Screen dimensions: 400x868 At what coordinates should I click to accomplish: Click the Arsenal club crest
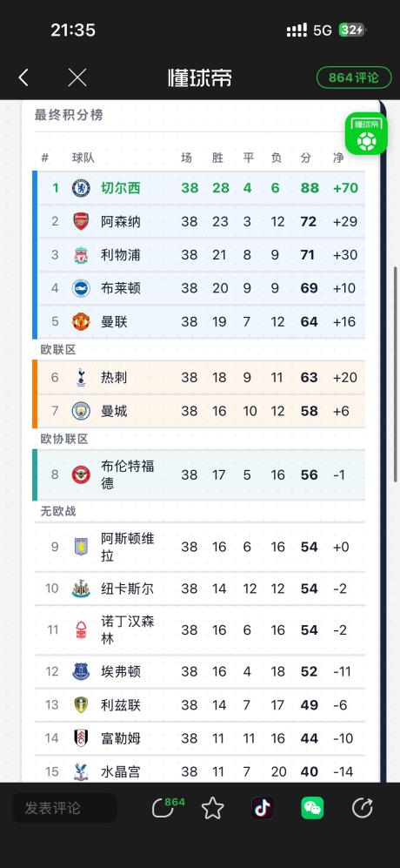click(82, 221)
